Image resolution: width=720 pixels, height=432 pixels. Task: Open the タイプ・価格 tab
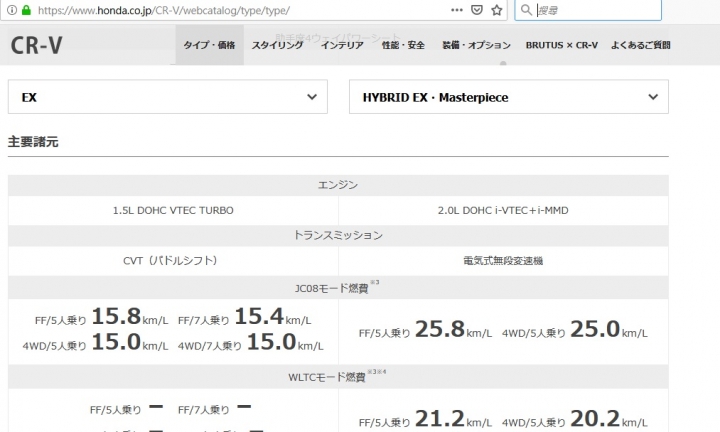[x=209, y=45]
